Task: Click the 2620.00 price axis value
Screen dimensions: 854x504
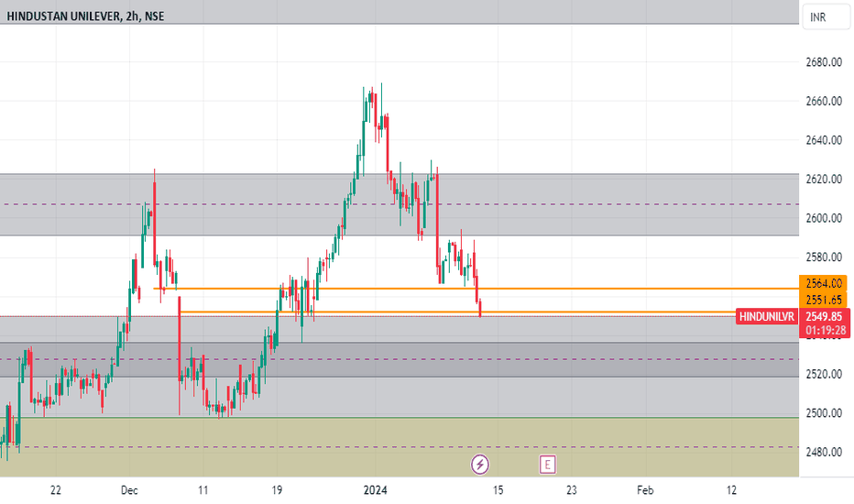Action: (824, 179)
